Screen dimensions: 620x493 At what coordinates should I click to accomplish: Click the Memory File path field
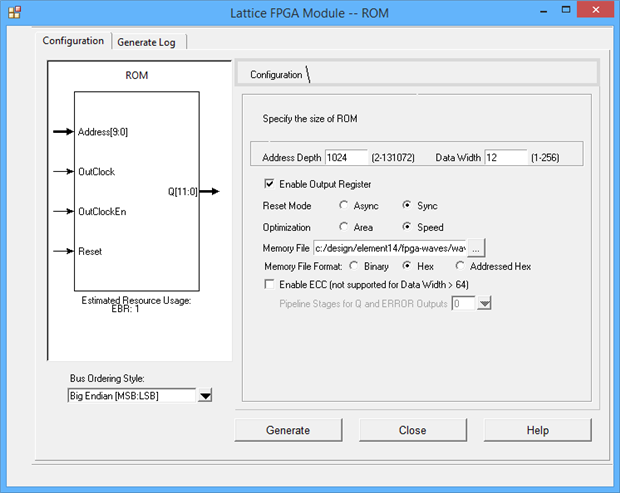pos(390,248)
